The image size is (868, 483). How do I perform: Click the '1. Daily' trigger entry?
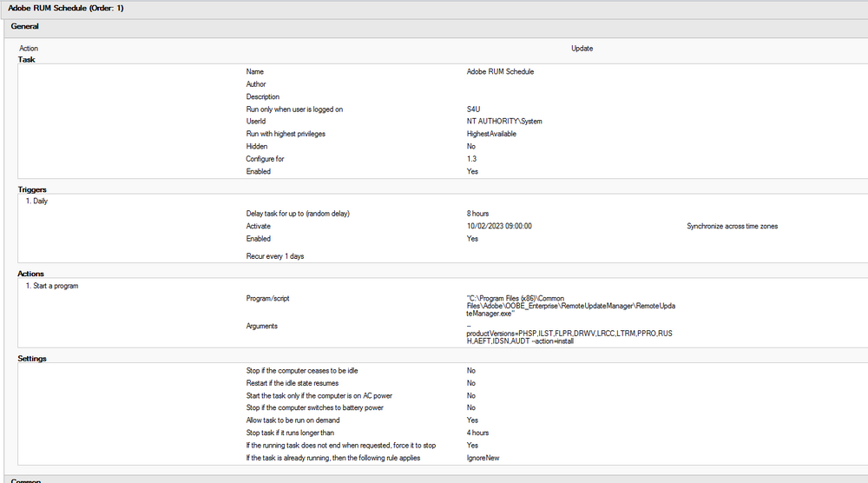pos(36,201)
